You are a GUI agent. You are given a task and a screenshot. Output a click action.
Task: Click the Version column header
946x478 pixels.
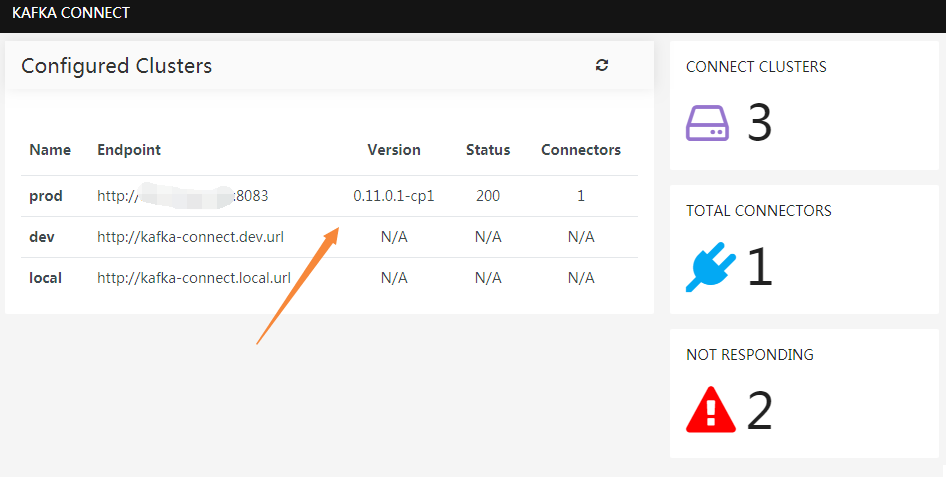394,150
